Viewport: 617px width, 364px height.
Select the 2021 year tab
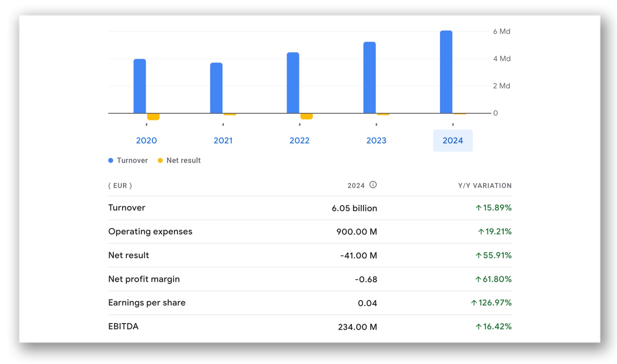click(223, 140)
